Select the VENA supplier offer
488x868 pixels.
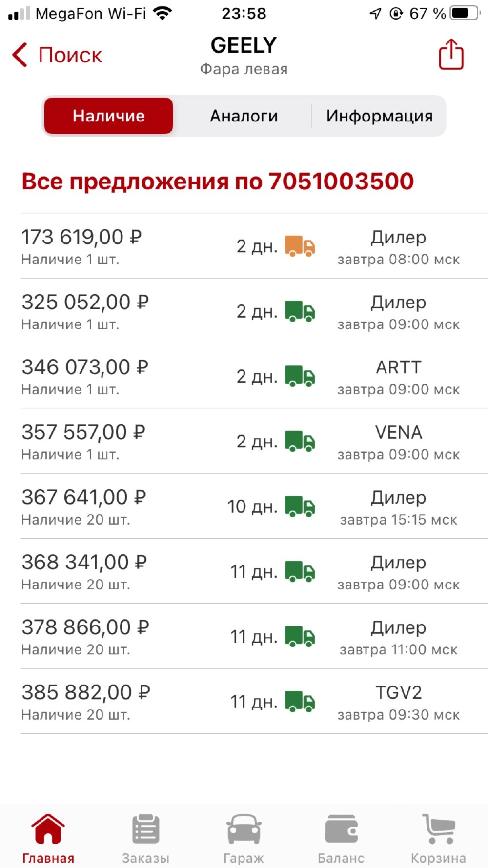point(254,441)
